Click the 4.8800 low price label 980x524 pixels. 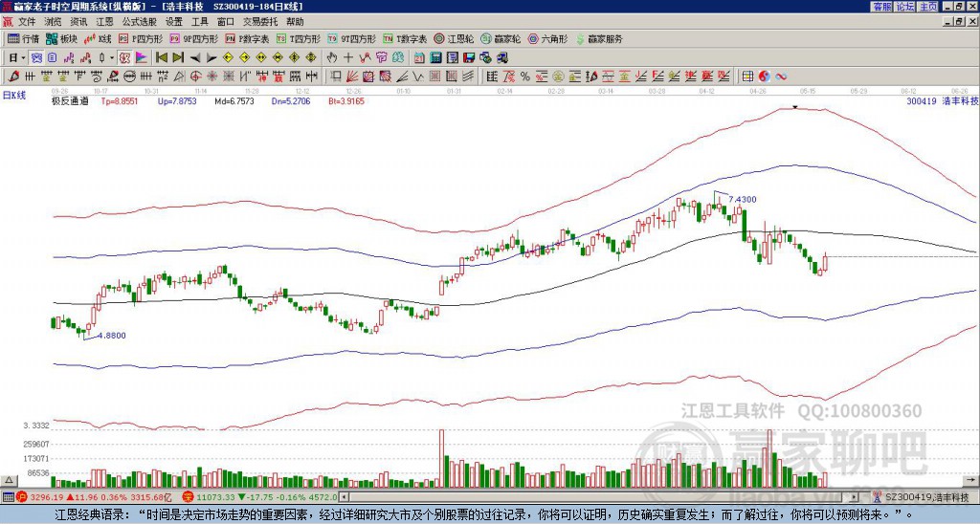(x=111, y=336)
